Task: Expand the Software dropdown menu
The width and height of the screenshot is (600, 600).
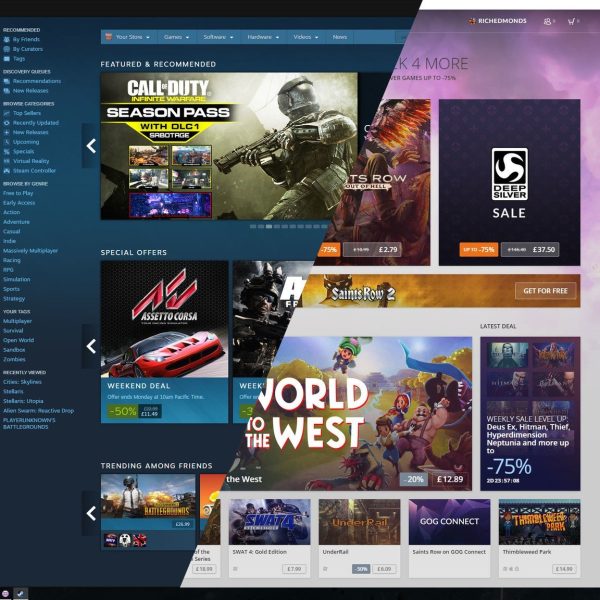Action: click(x=232, y=38)
